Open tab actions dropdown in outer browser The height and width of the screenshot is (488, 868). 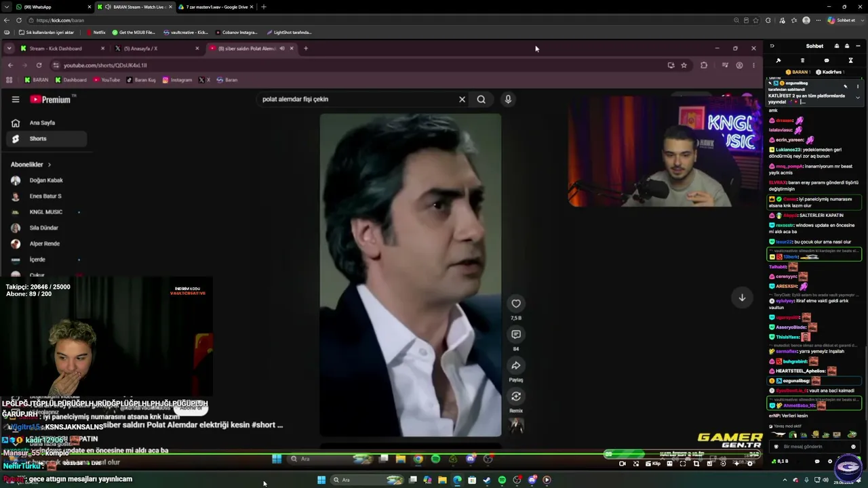point(6,7)
